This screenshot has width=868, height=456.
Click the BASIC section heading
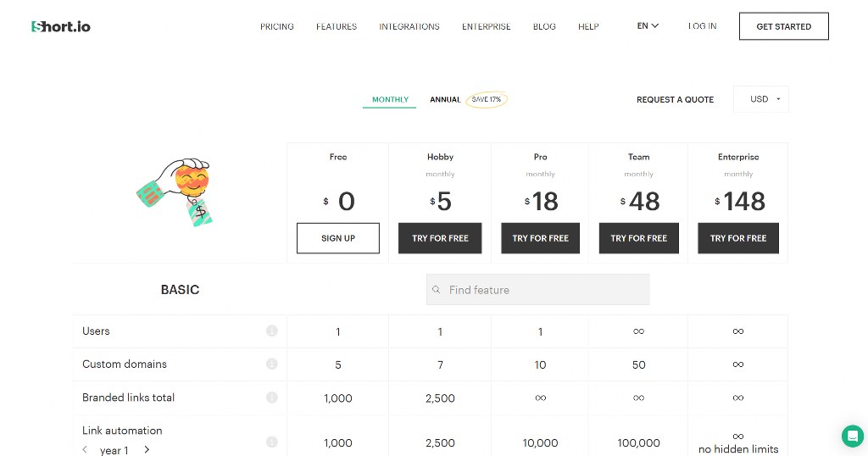pyautogui.click(x=180, y=289)
